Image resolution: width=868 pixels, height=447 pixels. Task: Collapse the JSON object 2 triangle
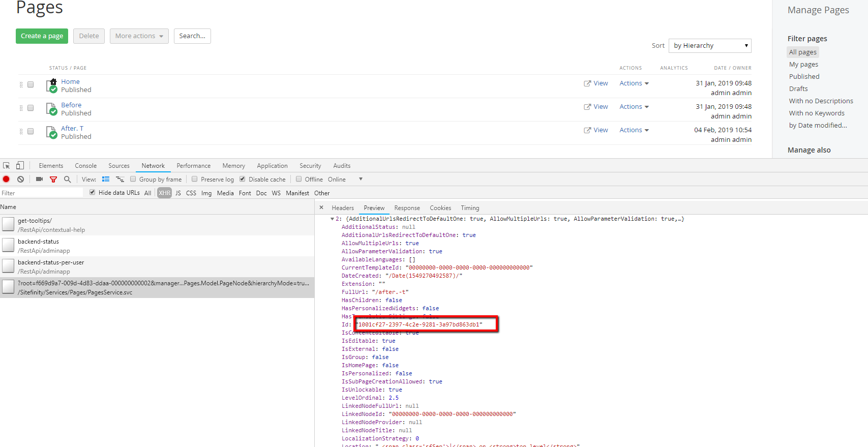333,219
